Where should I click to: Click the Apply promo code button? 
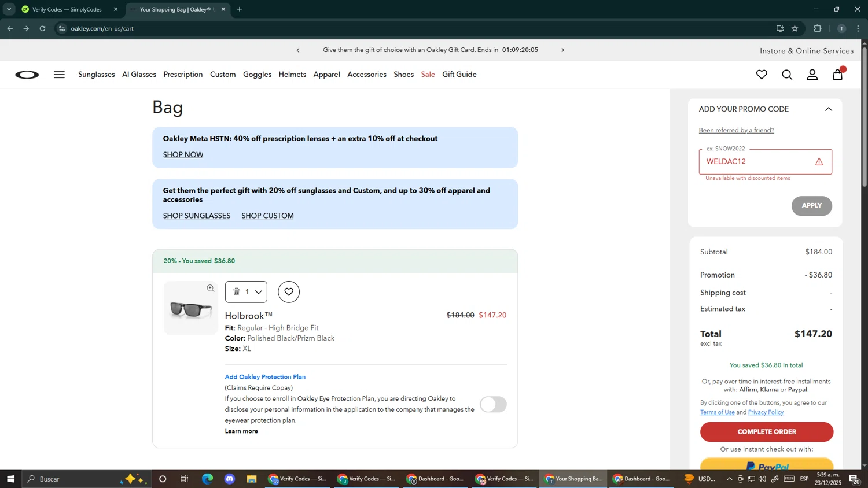811,206
